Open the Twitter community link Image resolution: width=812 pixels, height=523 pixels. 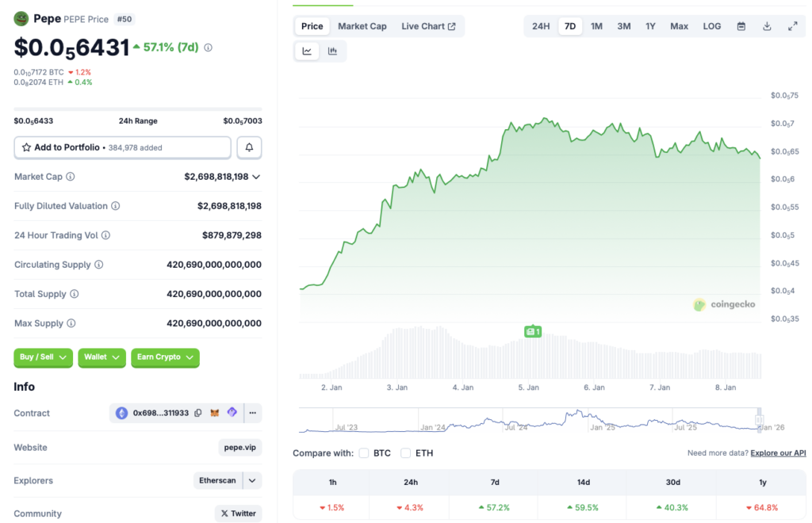coord(238,513)
